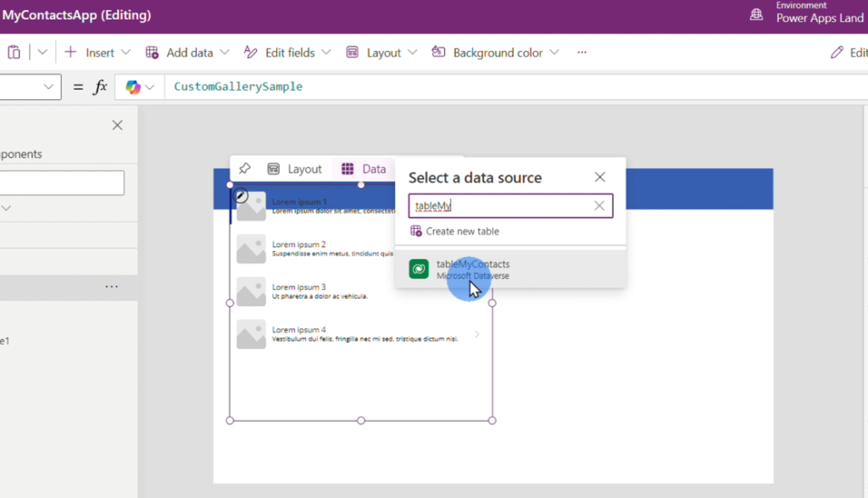The width and height of the screenshot is (868, 498).
Task: Expand the Add data dropdown
Action: click(187, 53)
